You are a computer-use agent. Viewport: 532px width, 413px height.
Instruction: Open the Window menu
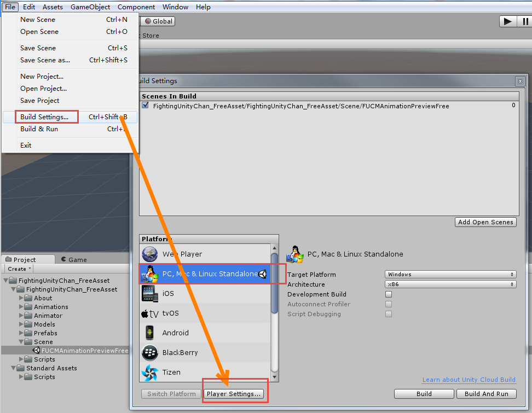175,7
